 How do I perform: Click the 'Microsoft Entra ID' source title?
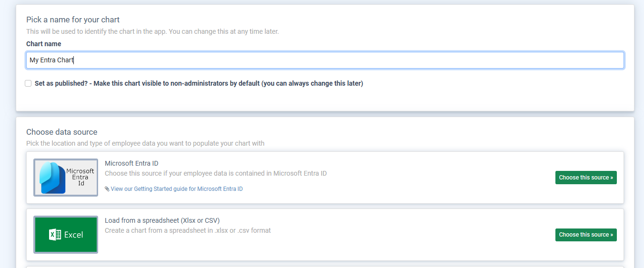(x=131, y=163)
